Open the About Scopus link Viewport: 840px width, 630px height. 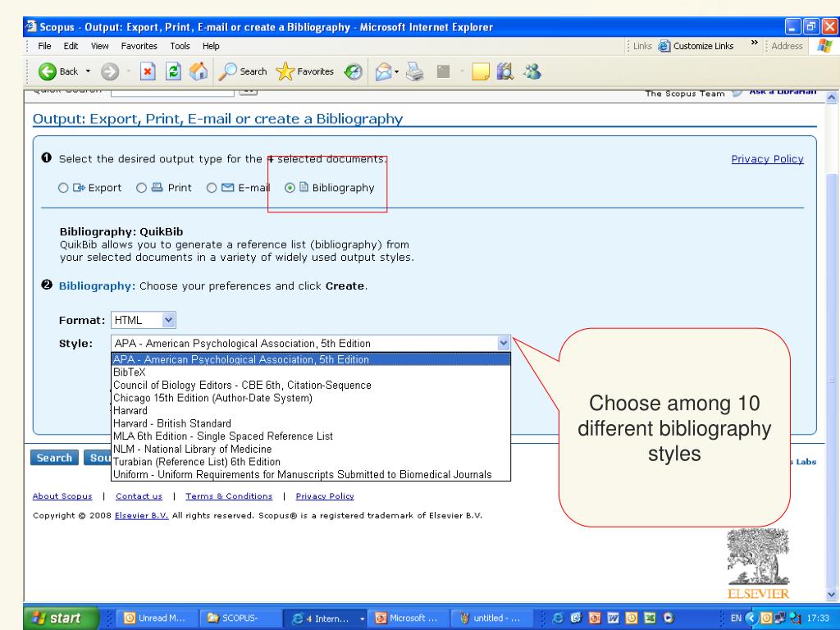(62, 496)
